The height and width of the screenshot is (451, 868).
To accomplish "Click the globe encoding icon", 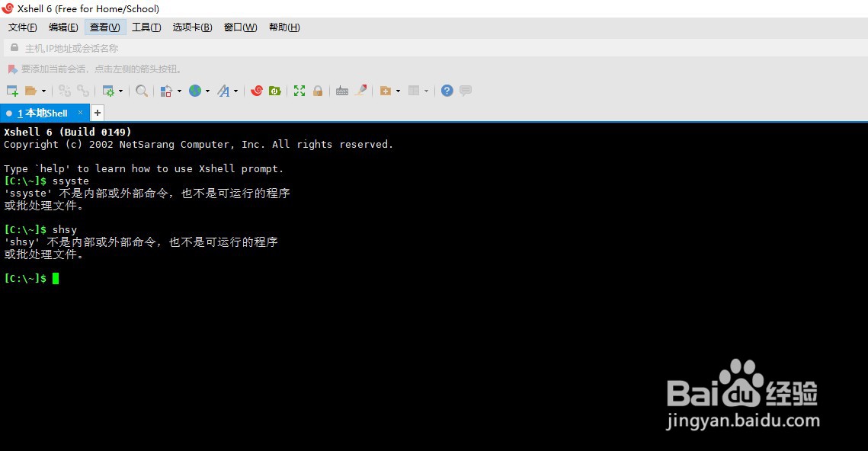I will pos(195,91).
